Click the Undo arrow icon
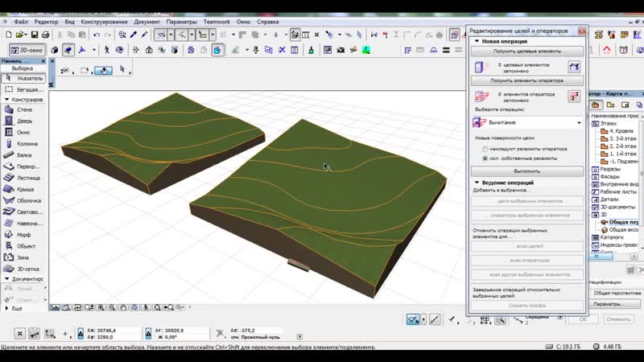The image size is (644, 362). pyautogui.click(x=96, y=35)
